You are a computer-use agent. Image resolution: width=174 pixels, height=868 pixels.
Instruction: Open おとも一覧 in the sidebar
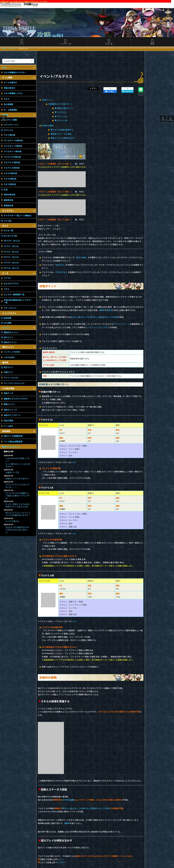[x=8, y=230]
